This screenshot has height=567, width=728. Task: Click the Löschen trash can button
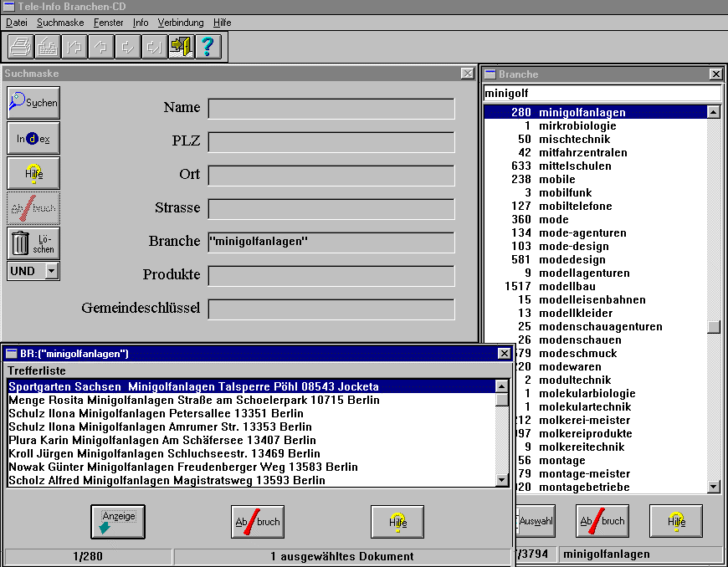[33, 243]
